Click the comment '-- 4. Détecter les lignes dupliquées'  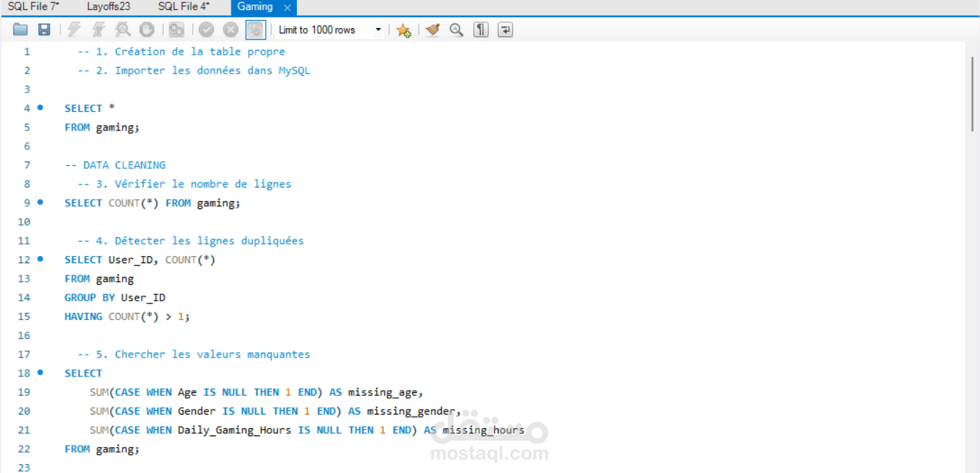[x=191, y=241]
